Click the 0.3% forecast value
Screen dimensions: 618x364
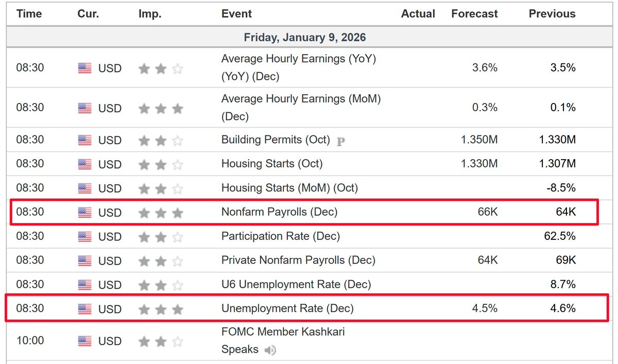[x=485, y=108]
